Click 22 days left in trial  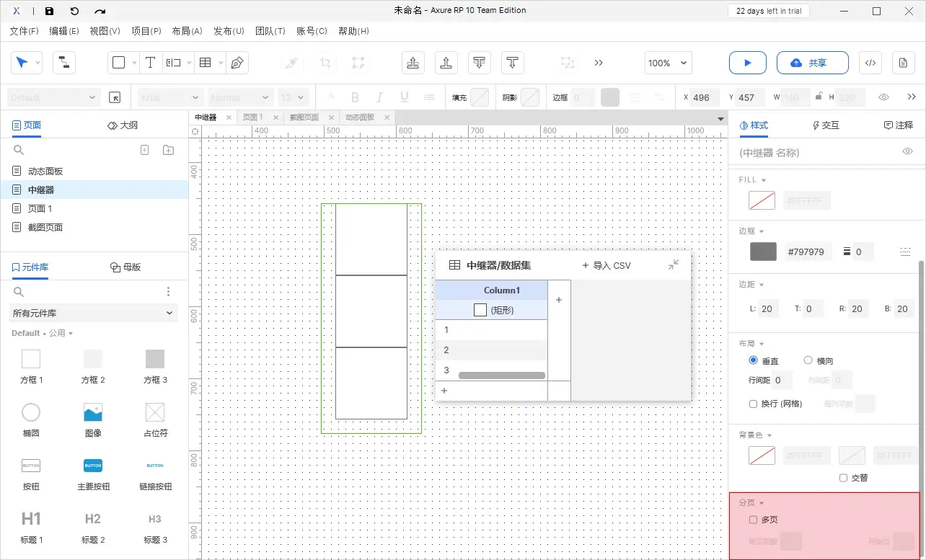[x=769, y=11]
